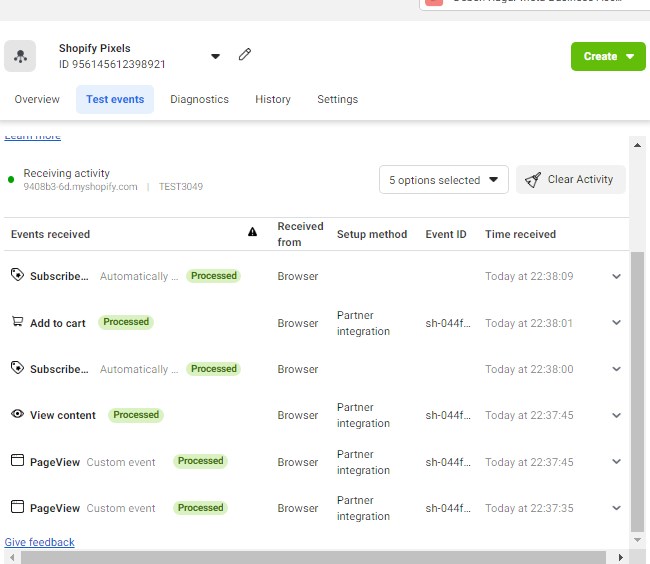Click the warning triangle column icon
This screenshot has height=564, width=650.
(x=252, y=232)
